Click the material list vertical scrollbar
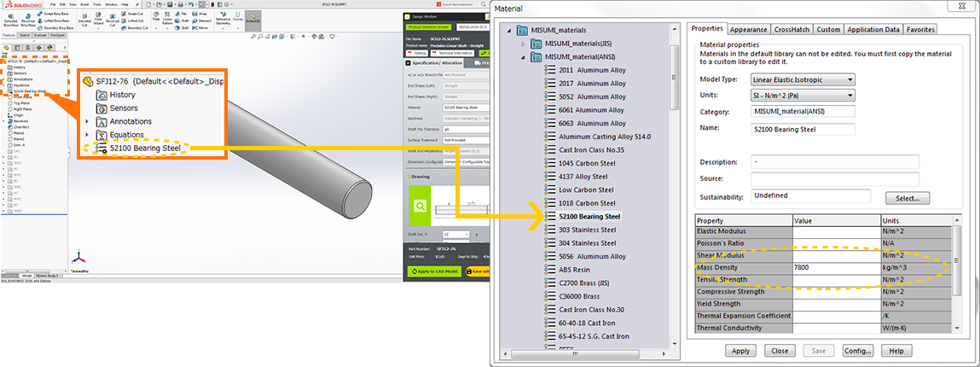The width and height of the screenshot is (980, 367). point(675,171)
